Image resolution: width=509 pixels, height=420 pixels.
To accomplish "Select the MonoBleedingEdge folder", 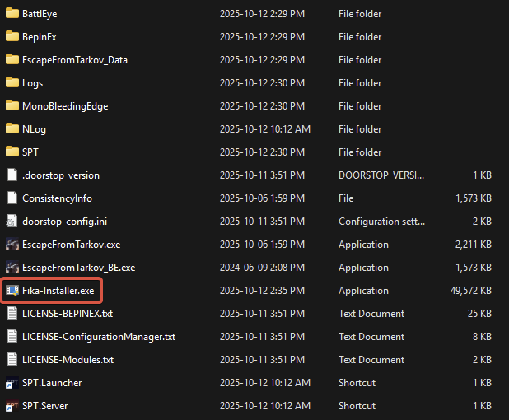I will [x=65, y=106].
